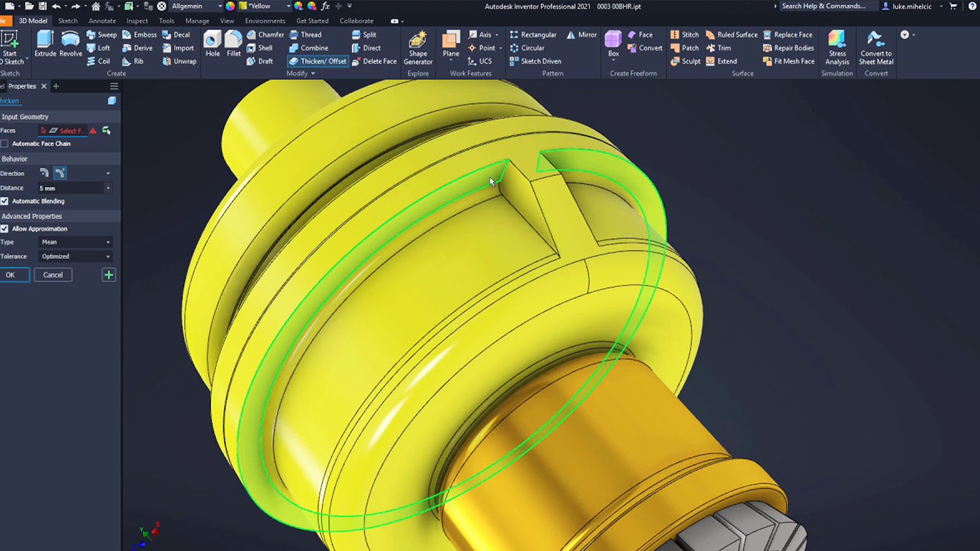
Task: Open the Direction dropdown
Action: (x=107, y=173)
